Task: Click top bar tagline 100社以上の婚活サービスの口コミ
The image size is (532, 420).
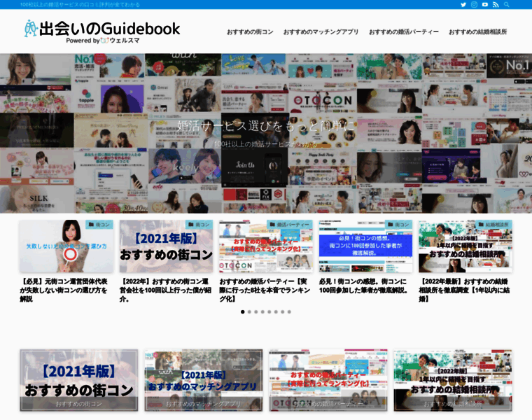Action: click(x=80, y=5)
